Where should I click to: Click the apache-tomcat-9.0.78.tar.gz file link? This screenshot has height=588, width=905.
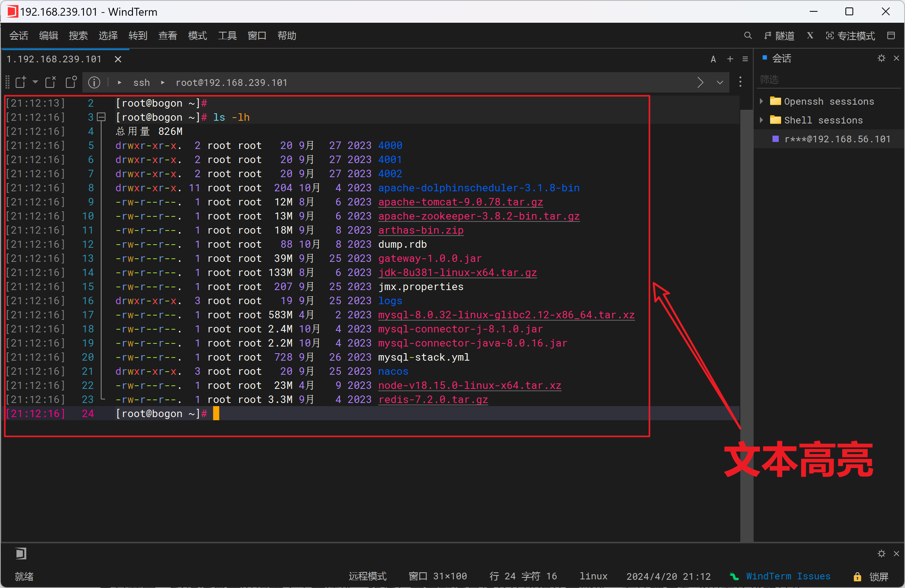click(460, 202)
